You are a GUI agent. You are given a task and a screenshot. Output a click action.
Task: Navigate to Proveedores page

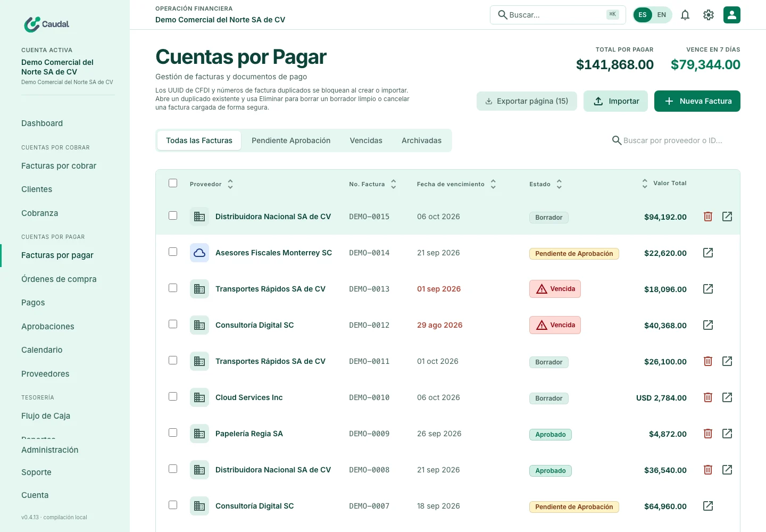45,374
